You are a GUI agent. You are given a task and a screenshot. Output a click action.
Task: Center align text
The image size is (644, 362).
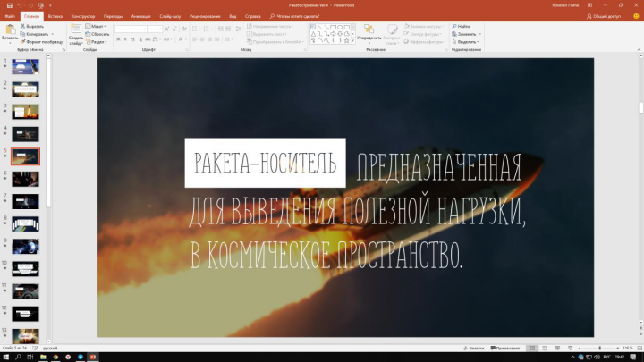pos(202,39)
